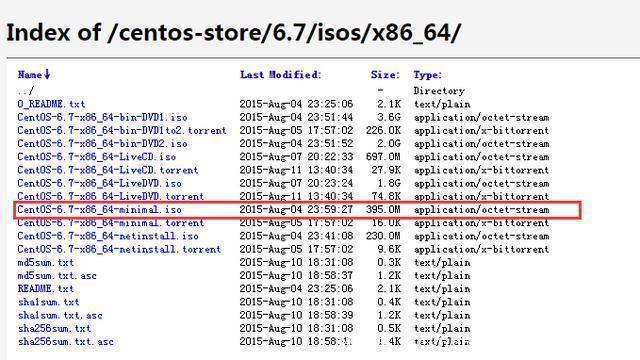Select the 9.6K size of netinstall.torrent

coord(389,249)
